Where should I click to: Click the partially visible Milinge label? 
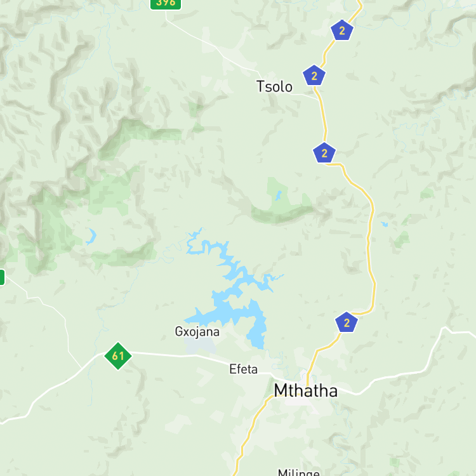click(299, 472)
